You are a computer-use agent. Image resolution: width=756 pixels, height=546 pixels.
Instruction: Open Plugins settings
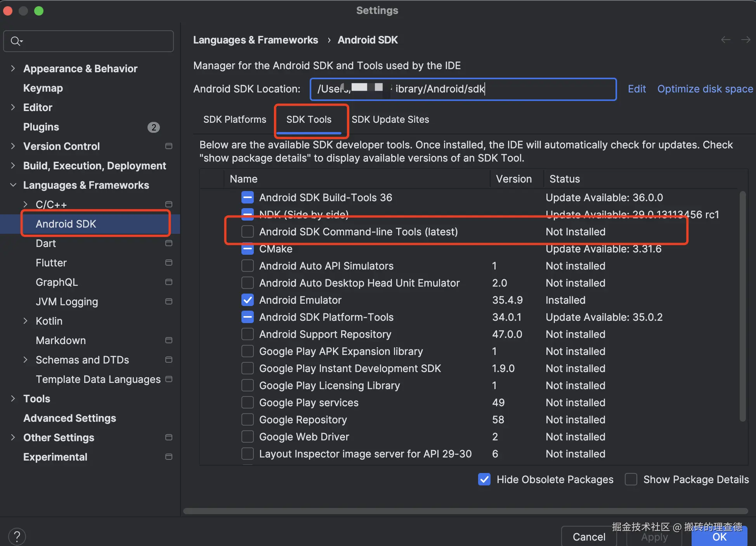41,127
